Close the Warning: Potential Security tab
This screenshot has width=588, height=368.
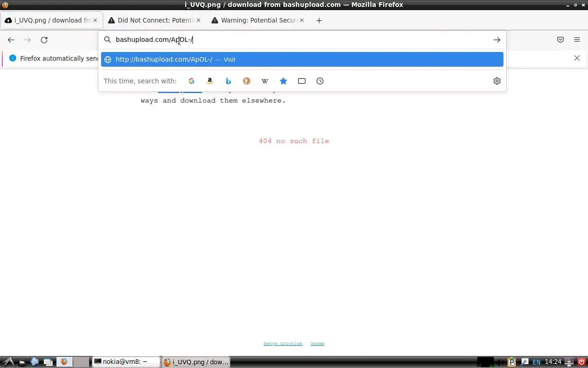click(302, 20)
